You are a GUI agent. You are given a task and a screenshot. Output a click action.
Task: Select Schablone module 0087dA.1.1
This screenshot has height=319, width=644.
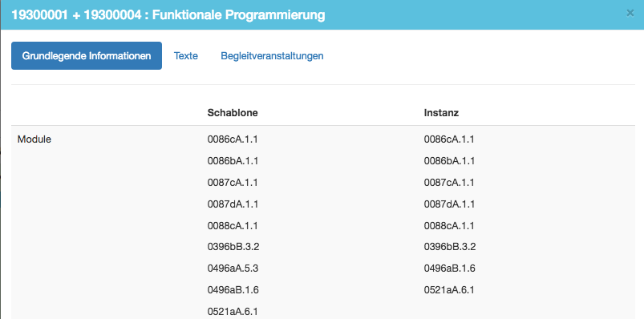coord(233,204)
